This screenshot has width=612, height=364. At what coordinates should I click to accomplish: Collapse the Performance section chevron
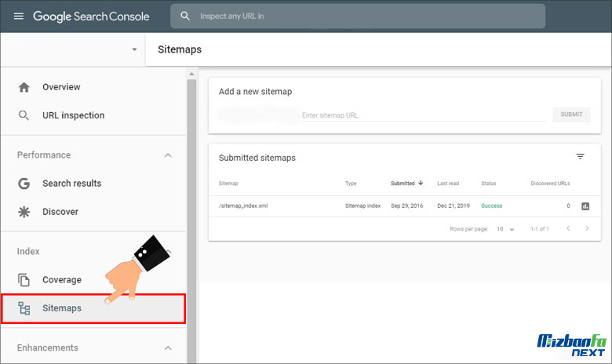[x=168, y=155]
